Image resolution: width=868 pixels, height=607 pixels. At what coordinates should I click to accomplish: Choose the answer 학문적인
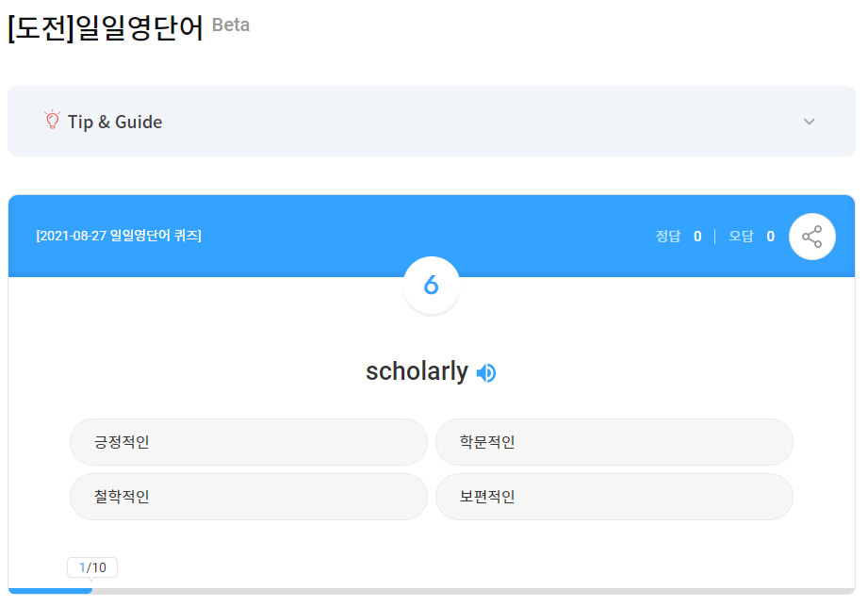click(x=614, y=442)
